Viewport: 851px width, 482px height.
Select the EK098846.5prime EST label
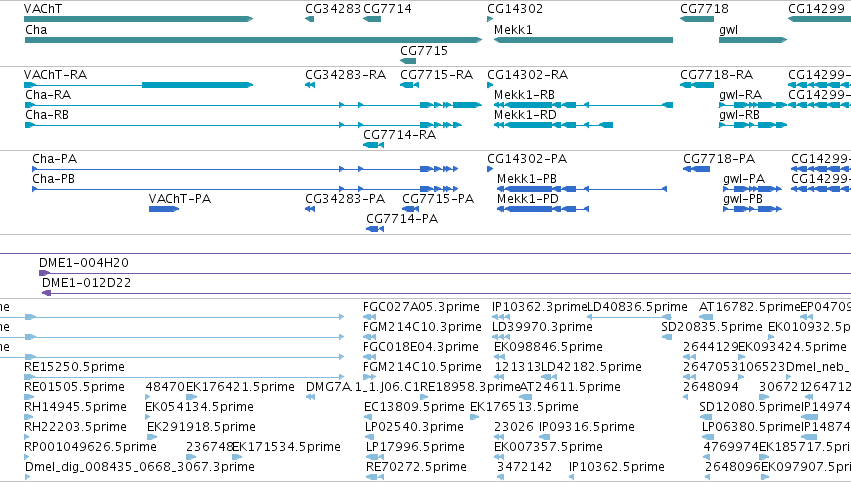548,347
